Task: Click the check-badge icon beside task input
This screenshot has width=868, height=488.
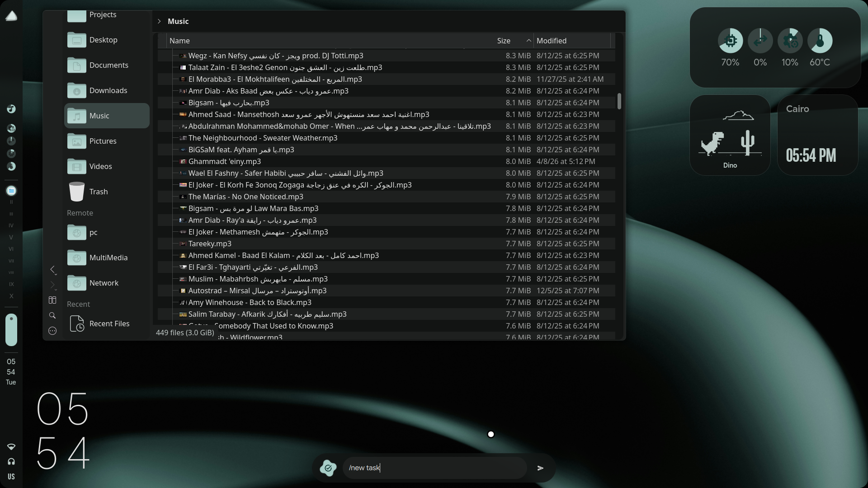Action: tap(328, 468)
